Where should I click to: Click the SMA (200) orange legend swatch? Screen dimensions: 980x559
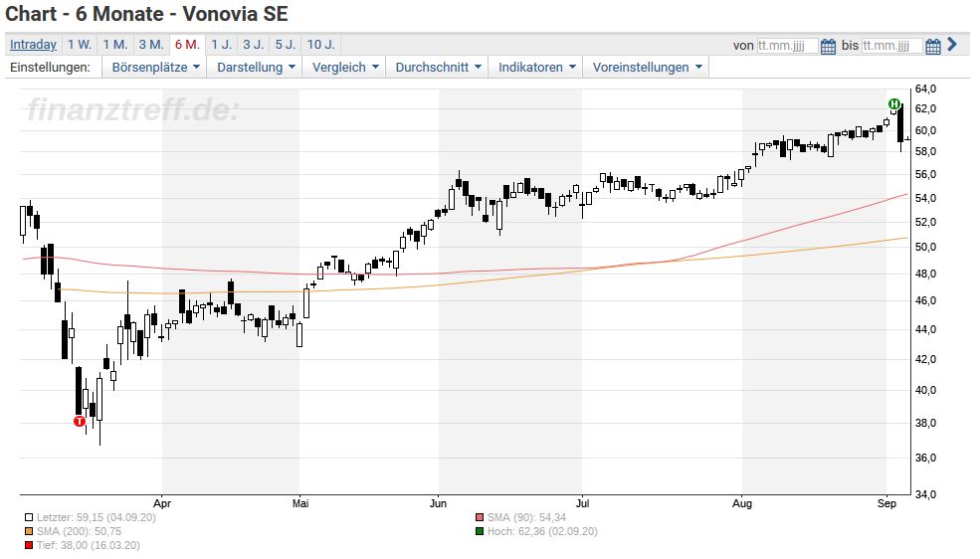point(29,531)
